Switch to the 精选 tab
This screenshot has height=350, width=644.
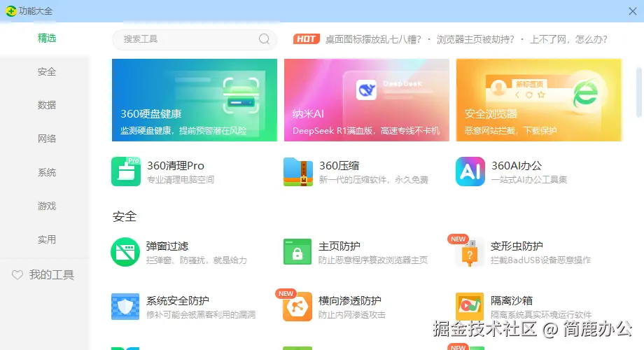click(x=47, y=38)
